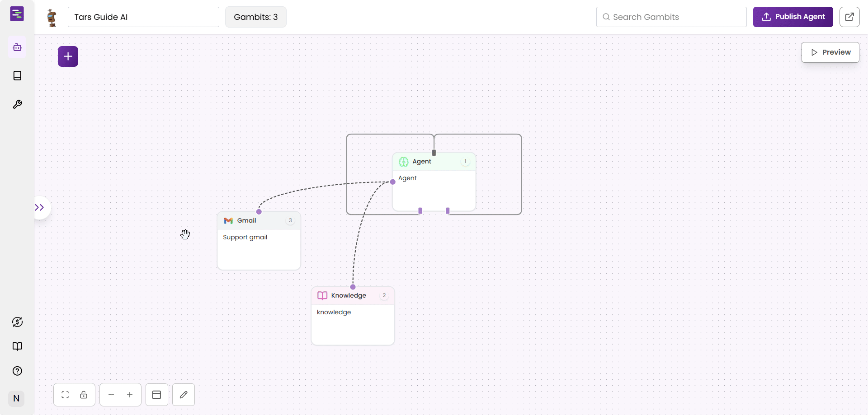Image resolution: width=868 pixels, height=415 pixels.
Task: Expand the collapsed sidebar using the double-chevron
Action: coord(40,207)
